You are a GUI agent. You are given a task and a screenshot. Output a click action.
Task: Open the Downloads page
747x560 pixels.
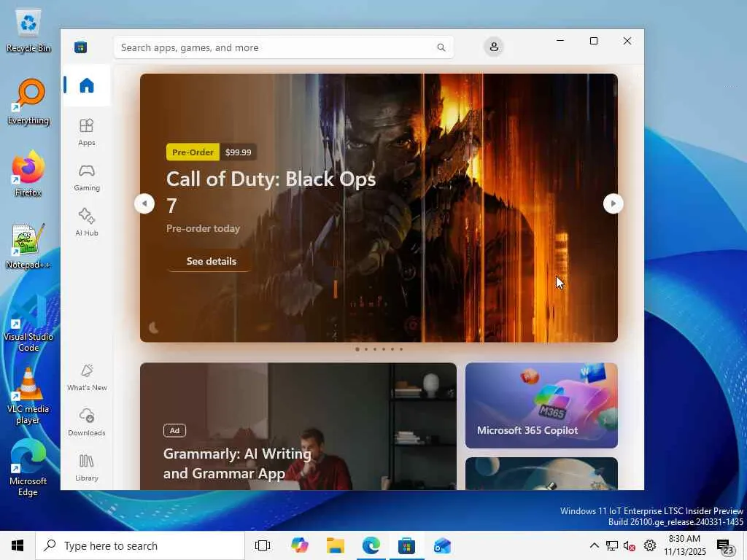pyautogui.click(x=86, y=422)
